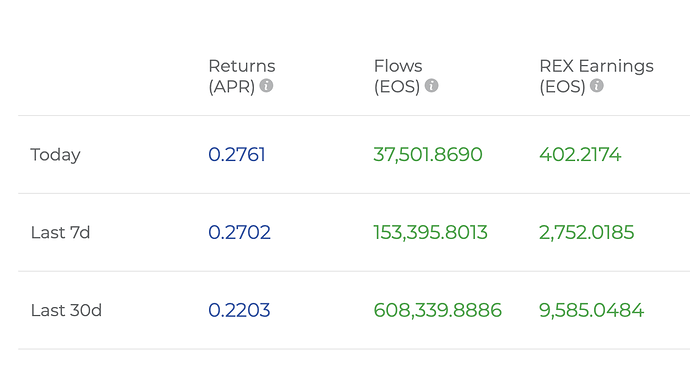Click the info icon beside Flows (EOS)
This screenshot has height=376, width=690.
coord(432,85)
